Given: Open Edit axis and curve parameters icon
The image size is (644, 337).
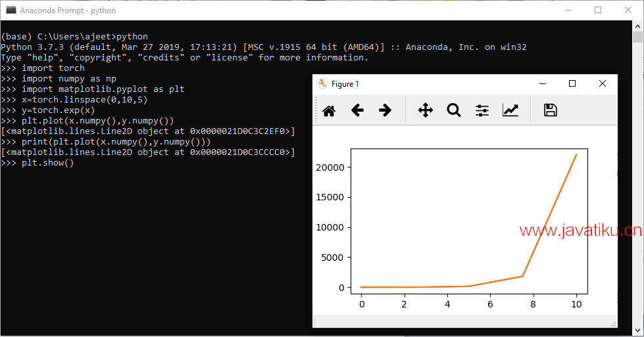Looking at the screenshot, I should pos(510,110).
